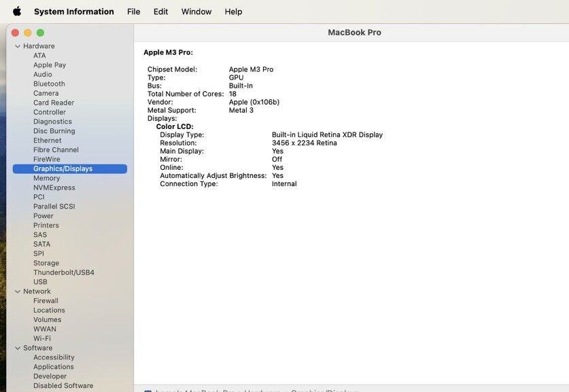Open the File menu
The width and height of the screenshot is (569, 392).
point(133,12)
